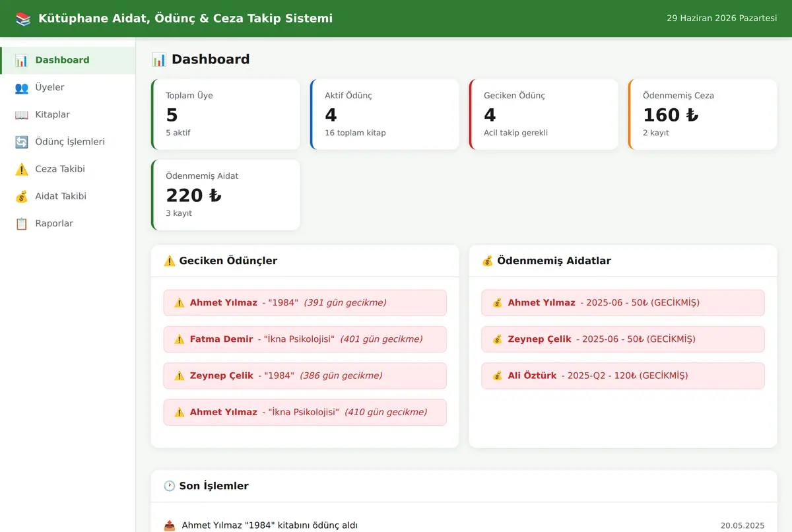792x532 pixels.
Task: Click the money bag icon beside Ali Öztürk
Action: coord(497,376)
